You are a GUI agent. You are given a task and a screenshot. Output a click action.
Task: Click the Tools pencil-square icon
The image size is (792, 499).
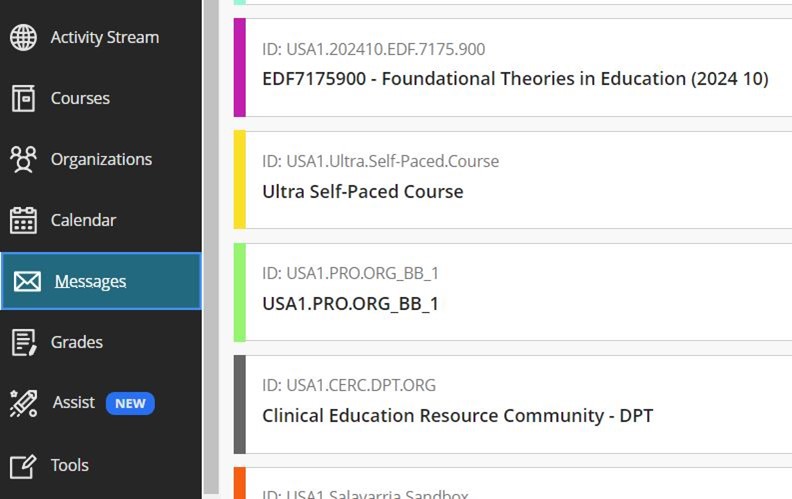(x=23, y=465)
